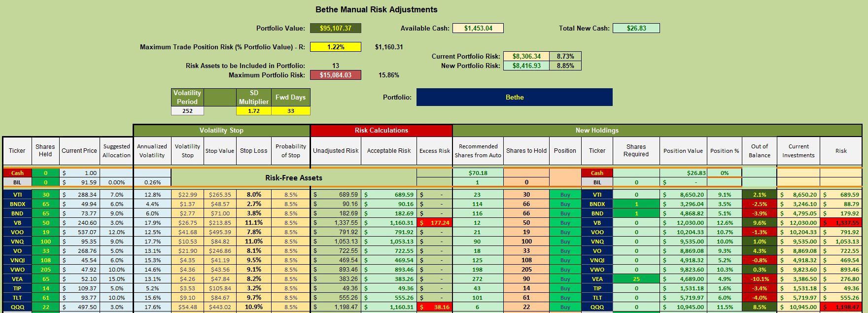Viewport: 868px width, 313px height.
Task: Select the $70.18 cash cell above recommended shares
Action: coord(478,173)
